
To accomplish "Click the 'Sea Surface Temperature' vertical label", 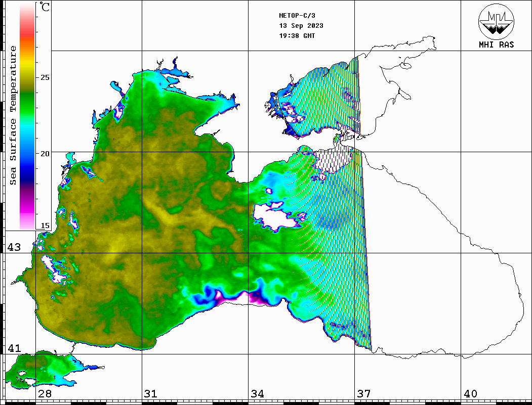I will [x=13, y=115].
